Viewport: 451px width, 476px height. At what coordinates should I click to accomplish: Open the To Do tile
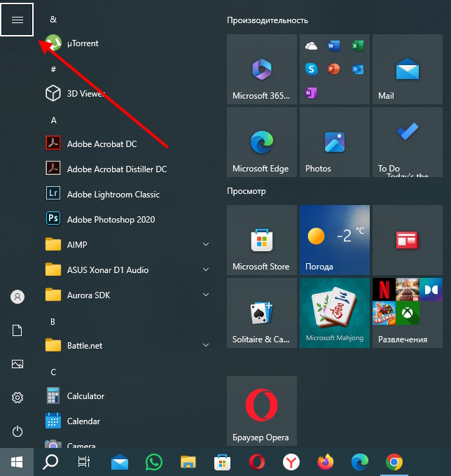point(408,142)
